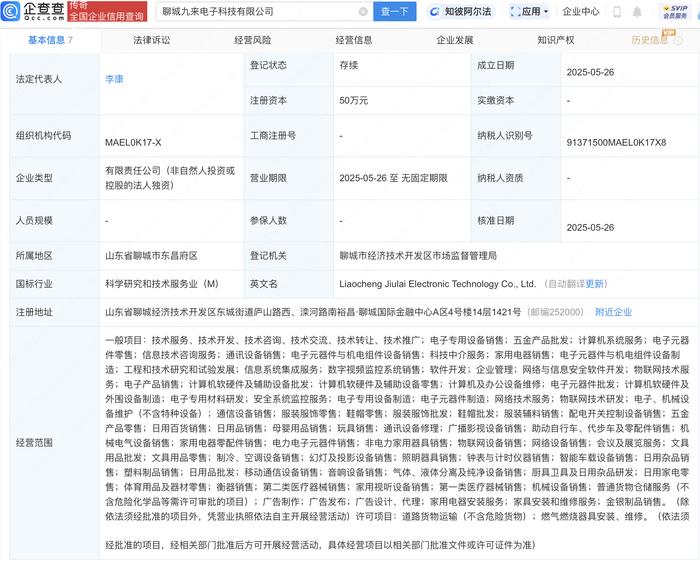Open the mobile phone icon
Screen dimensions: 700x561
(x=617, y=12)
